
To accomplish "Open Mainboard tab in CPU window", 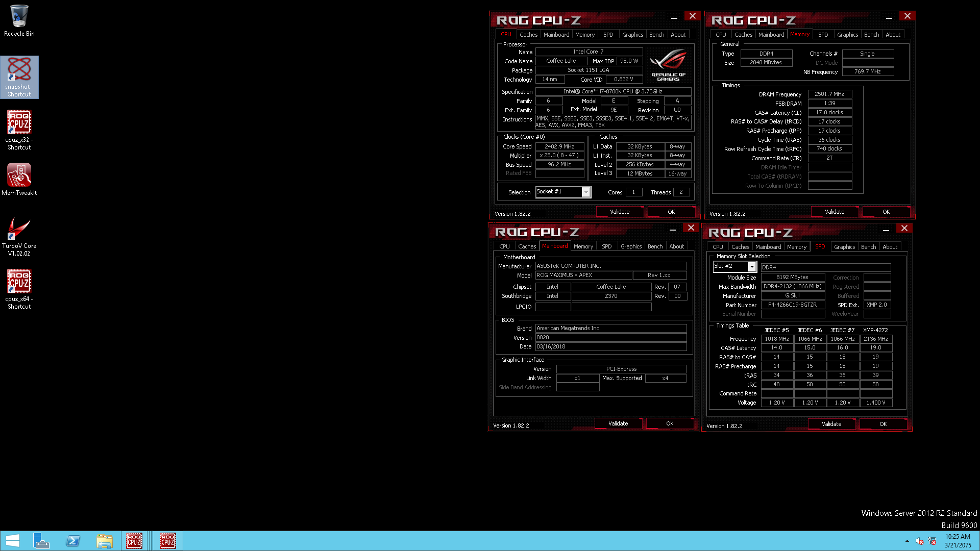I will pos(556,35).
